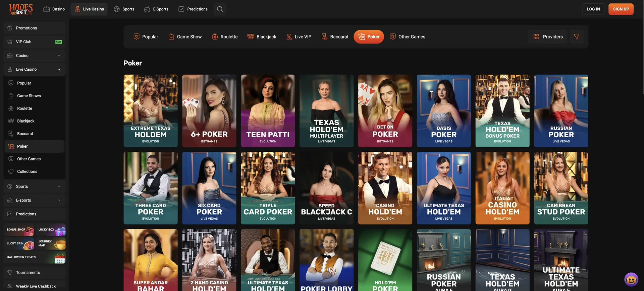The image size is (644, 291).
Task: Click the Baccarat icon in sidebar
Action: tap(11, 134)
